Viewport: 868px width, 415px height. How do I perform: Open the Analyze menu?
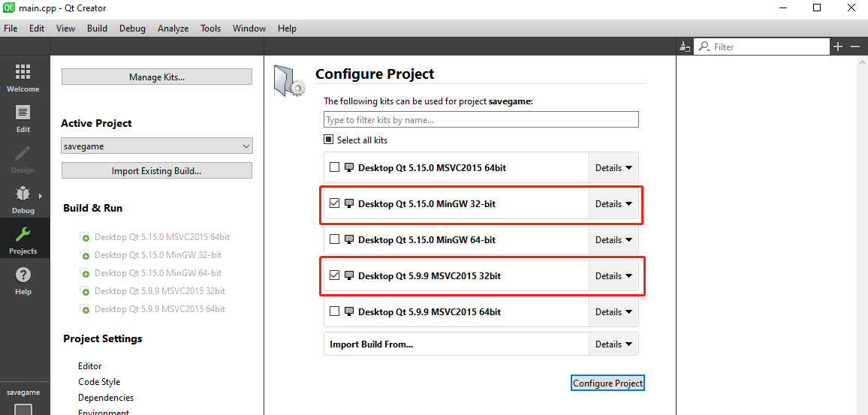coord(173,29)
